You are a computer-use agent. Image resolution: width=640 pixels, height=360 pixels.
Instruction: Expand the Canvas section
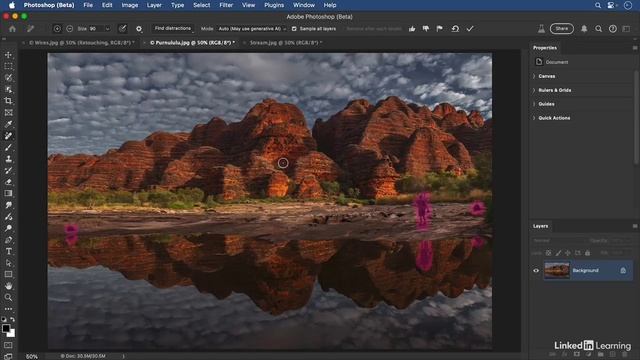click(534, 76)
